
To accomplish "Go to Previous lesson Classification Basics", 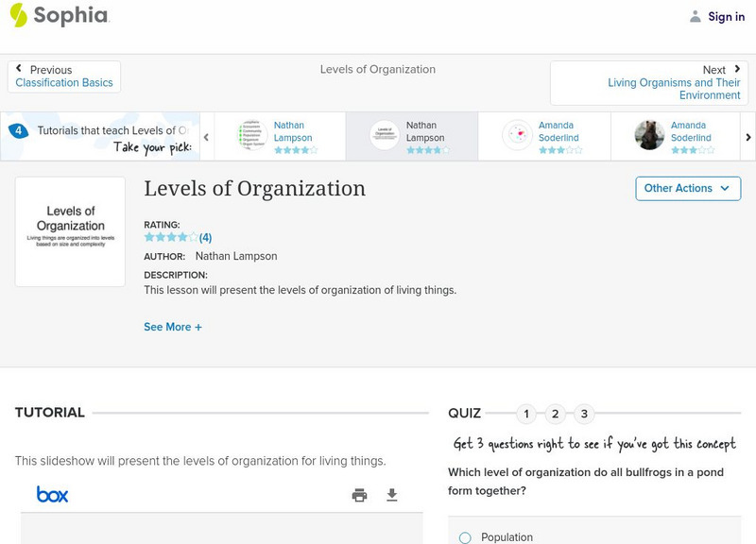I will coord(63,76).
